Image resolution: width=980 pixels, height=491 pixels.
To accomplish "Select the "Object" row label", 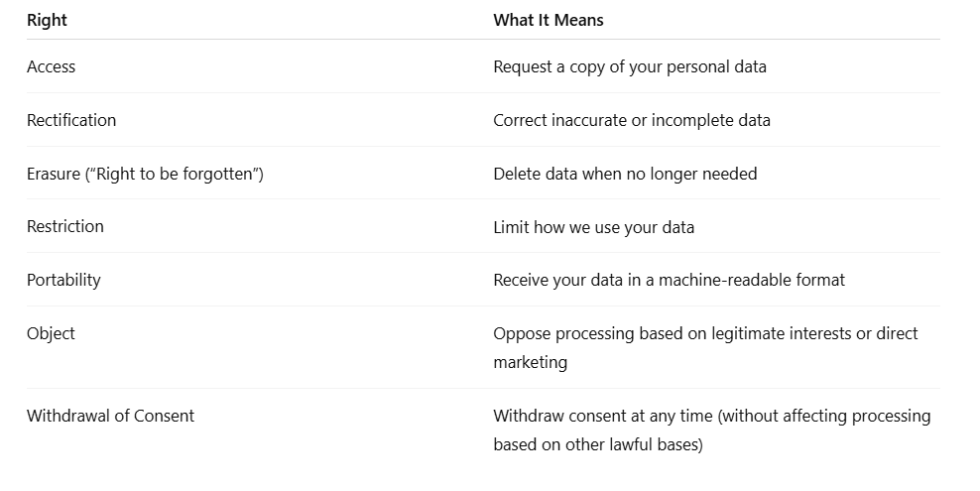I will [x=51, y=333].
